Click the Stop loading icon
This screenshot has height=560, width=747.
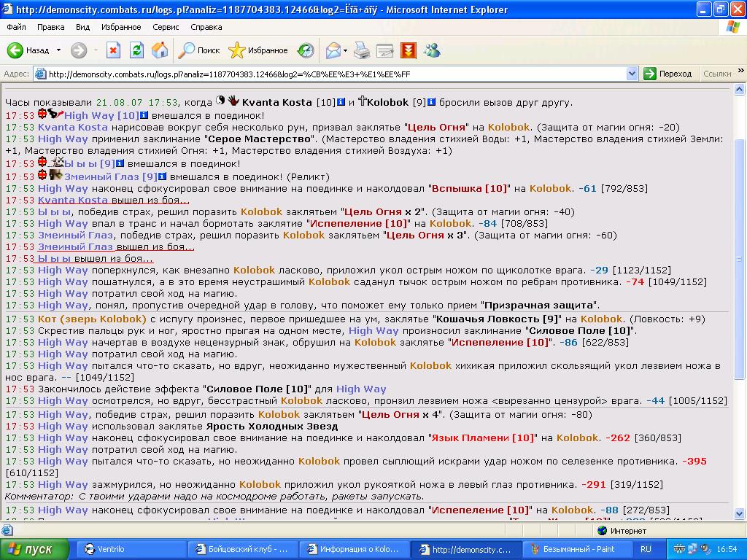point(113,50)
